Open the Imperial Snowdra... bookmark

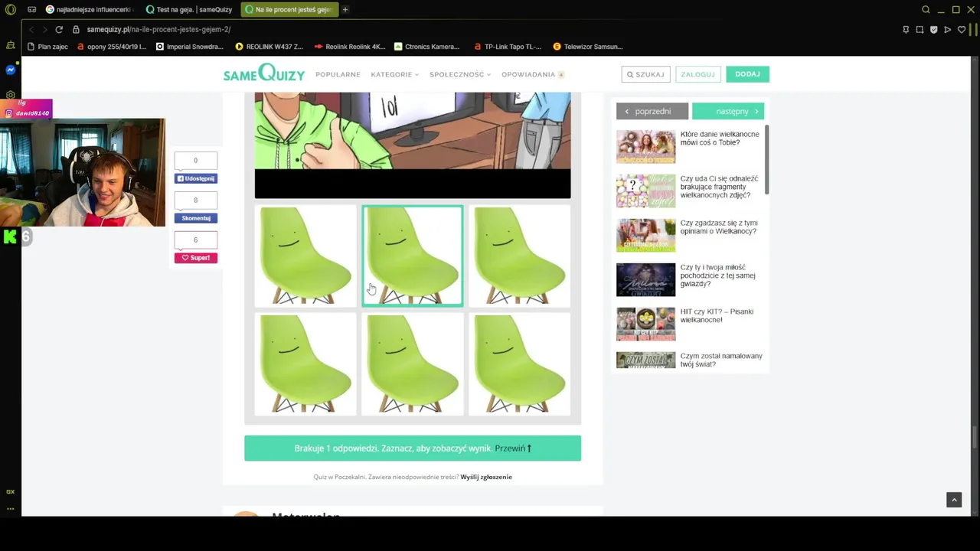pos(190,47)
